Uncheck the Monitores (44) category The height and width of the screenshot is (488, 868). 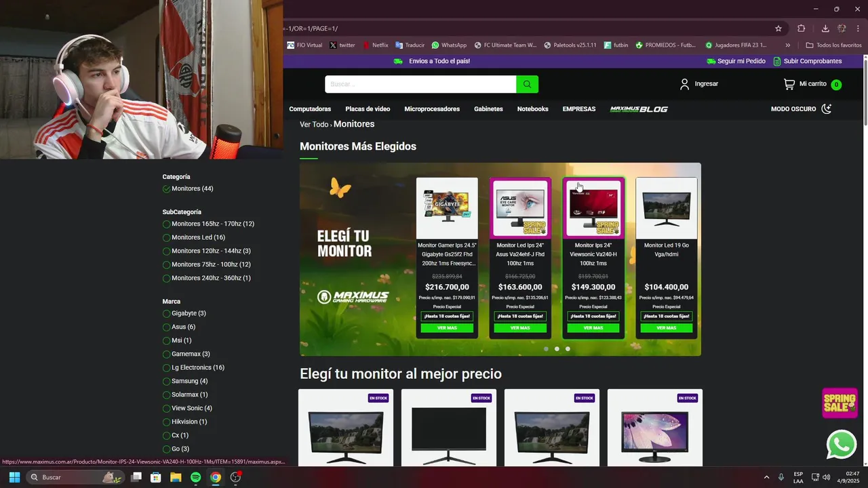(167, 188)
